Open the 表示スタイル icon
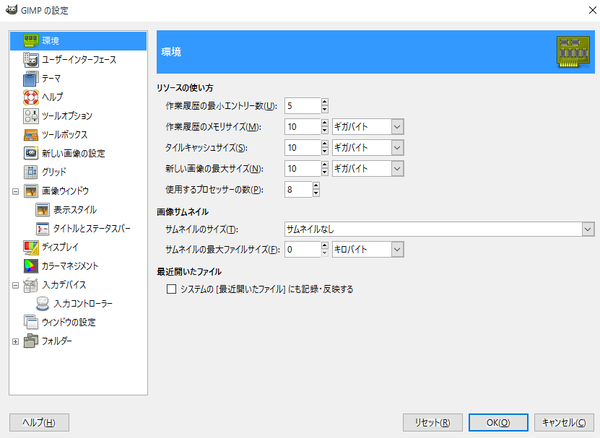 [x=42, y=210]
